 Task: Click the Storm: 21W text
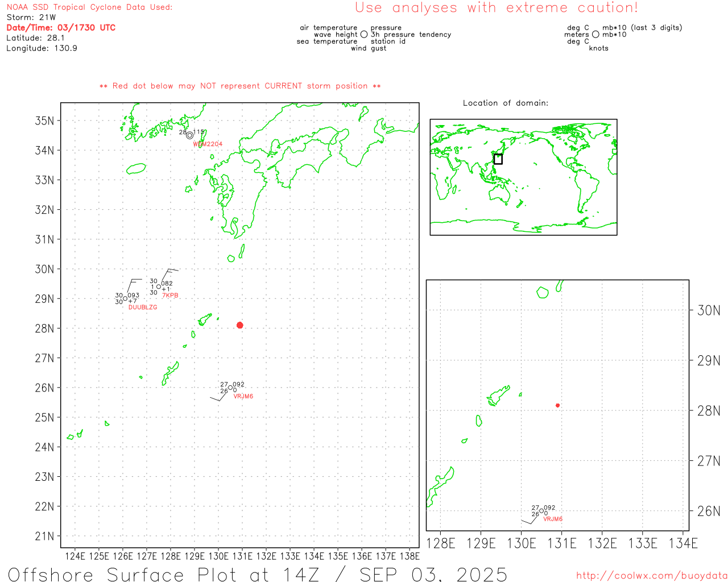(x=31, y=17)
